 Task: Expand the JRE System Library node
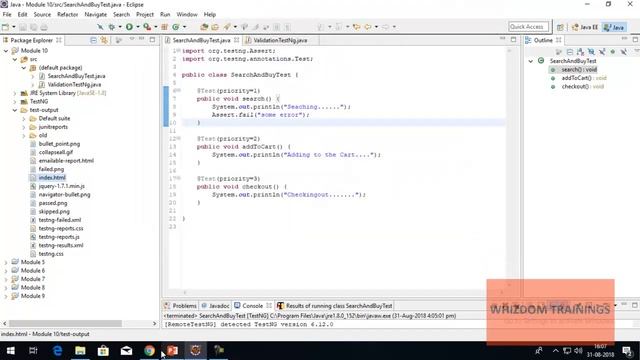click(x=15, y=93)
